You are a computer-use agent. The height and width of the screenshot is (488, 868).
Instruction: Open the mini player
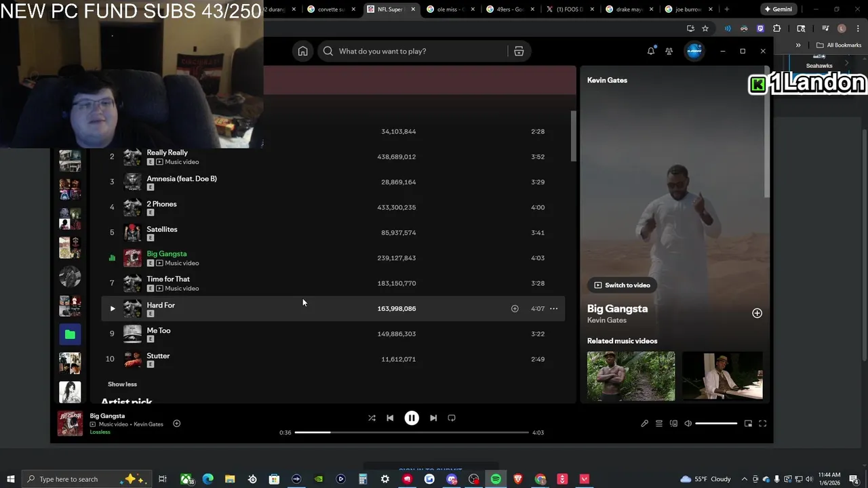pyautogui.click(x=748, y=424)
